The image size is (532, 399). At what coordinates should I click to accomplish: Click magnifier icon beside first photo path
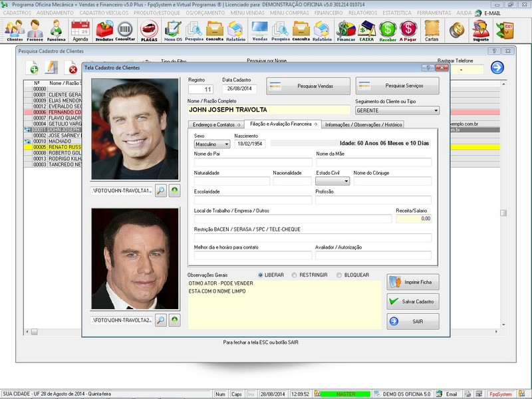pyautogui.click(x=161, y=192)
